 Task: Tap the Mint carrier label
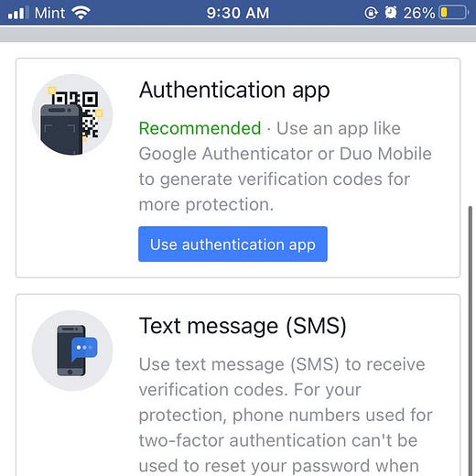(49, 13)
